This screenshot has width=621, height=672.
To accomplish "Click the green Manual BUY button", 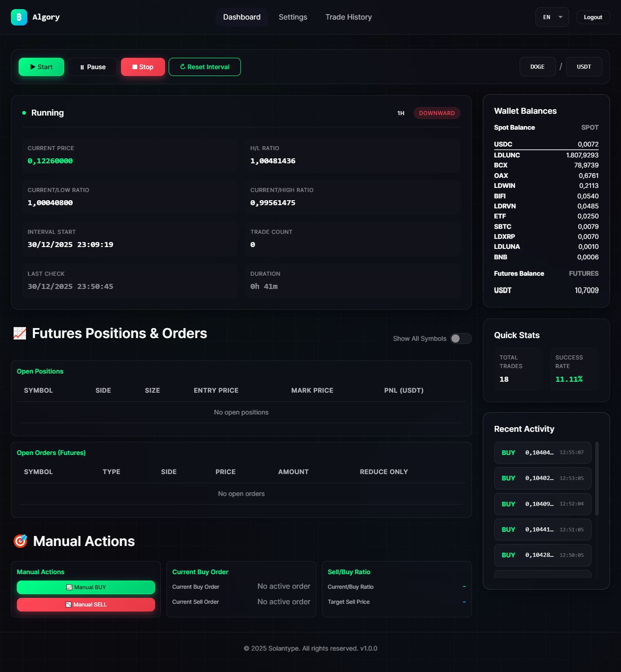I will tap(86, 587).
